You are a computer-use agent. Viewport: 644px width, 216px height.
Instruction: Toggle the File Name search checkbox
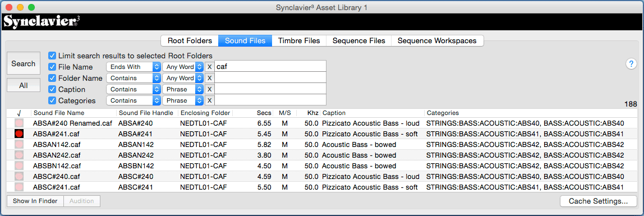[x=52, y=67]
